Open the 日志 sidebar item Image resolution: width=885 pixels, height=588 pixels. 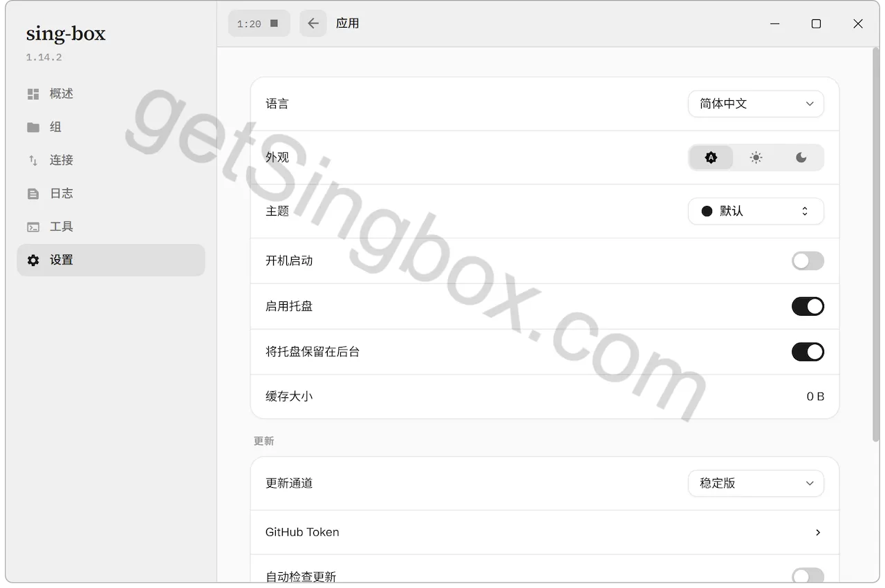[x=111, y=193]
